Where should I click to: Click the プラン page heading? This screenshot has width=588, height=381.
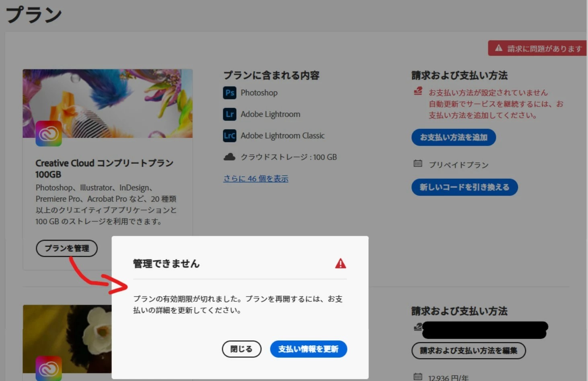point(34,14)
